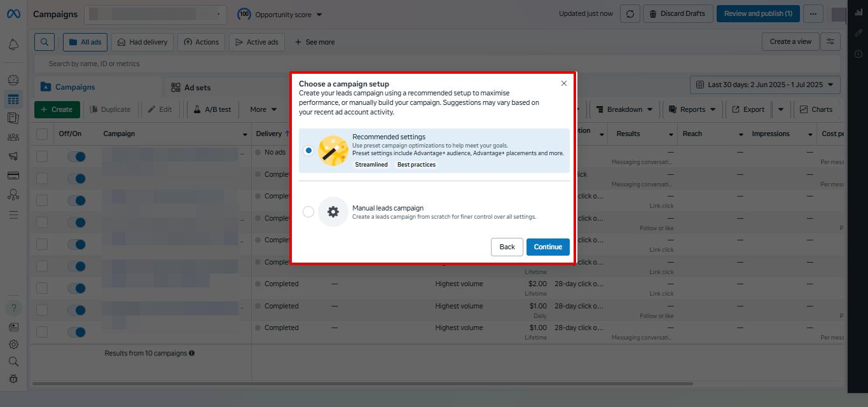Open the megaphone icon in sidebar

click(x=13, y=156)
